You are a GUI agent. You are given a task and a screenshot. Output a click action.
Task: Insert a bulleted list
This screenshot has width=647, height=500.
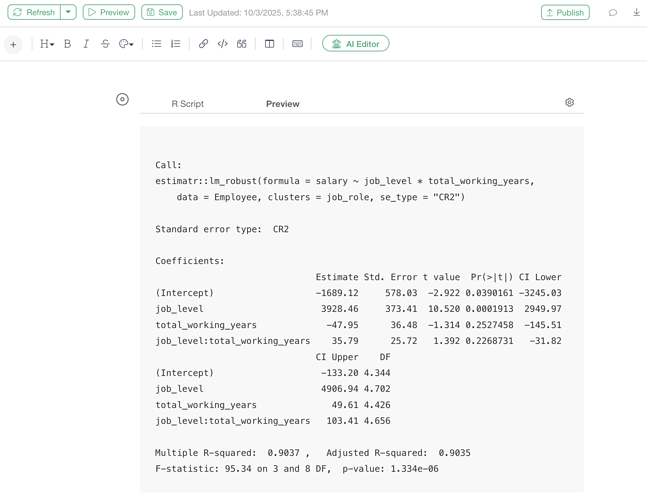pos(156,44)
